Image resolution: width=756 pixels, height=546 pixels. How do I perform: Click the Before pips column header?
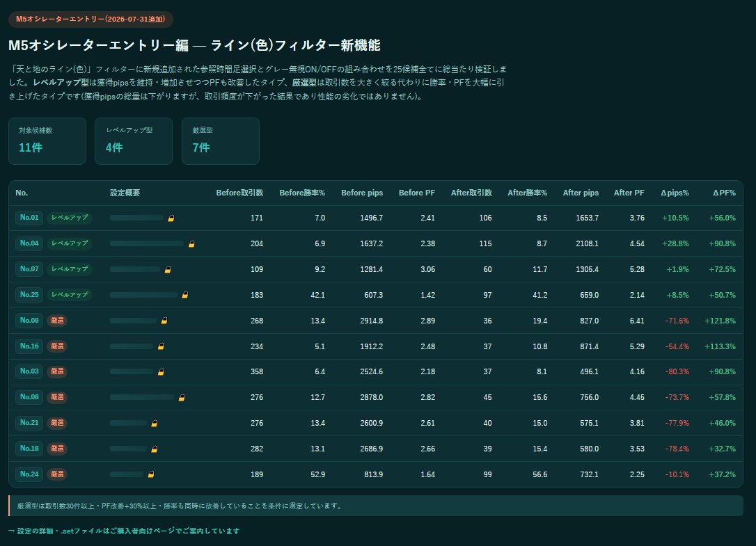click(362, 193)
